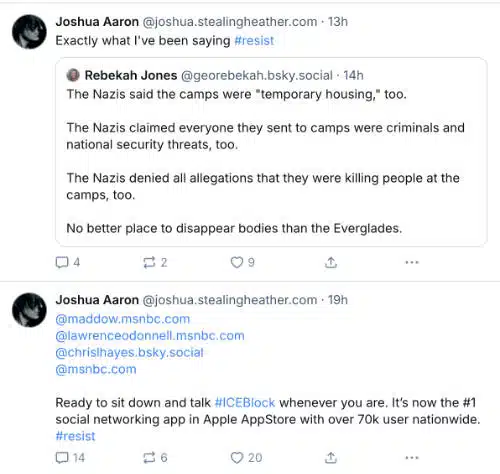Viewport: 500px width, 474px height.
Task: Open the @msnbc.com mention
Action: point(96,369)
